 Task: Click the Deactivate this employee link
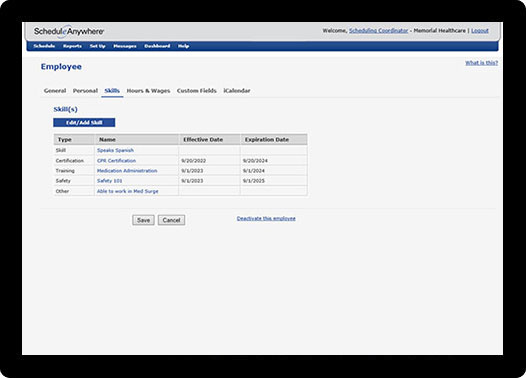[266, 218]
